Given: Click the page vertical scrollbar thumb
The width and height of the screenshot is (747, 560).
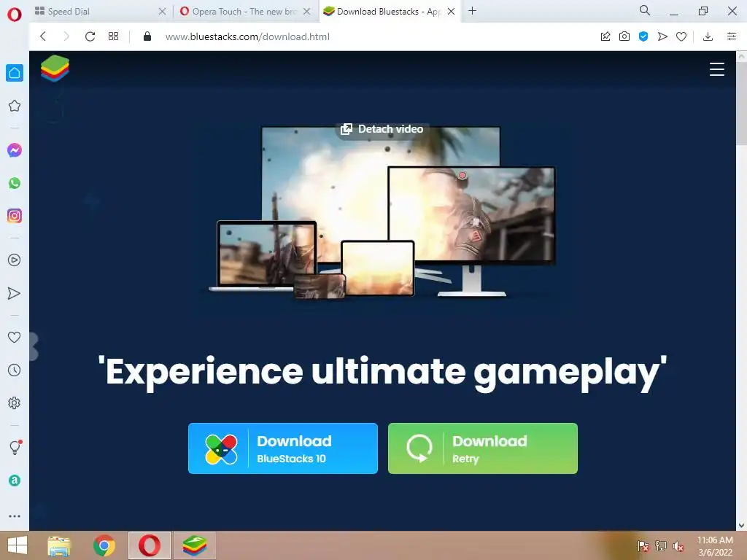Looking at the screenshot, I should (x=742, y=102).
